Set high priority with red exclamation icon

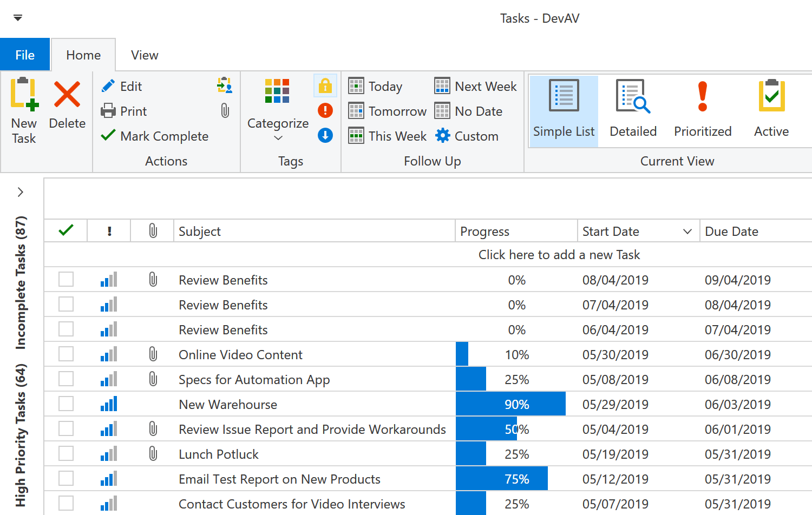point(325,110)
